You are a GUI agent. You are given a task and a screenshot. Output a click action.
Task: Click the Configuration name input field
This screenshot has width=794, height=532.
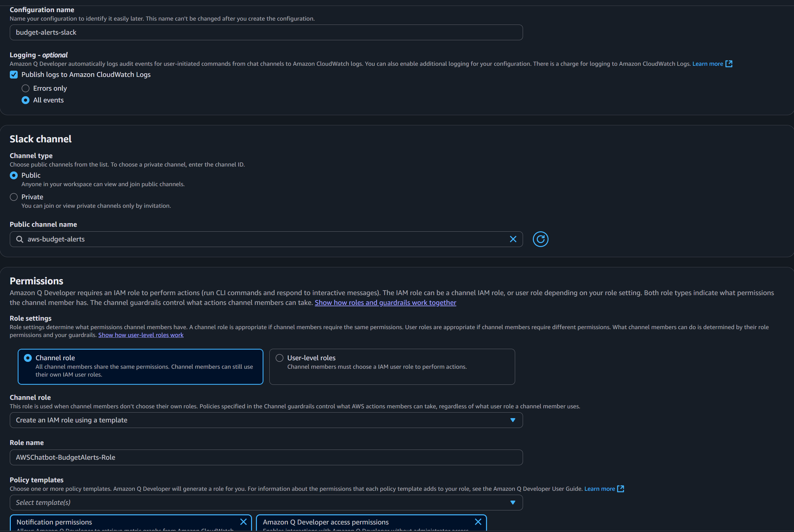coord(266,33)
